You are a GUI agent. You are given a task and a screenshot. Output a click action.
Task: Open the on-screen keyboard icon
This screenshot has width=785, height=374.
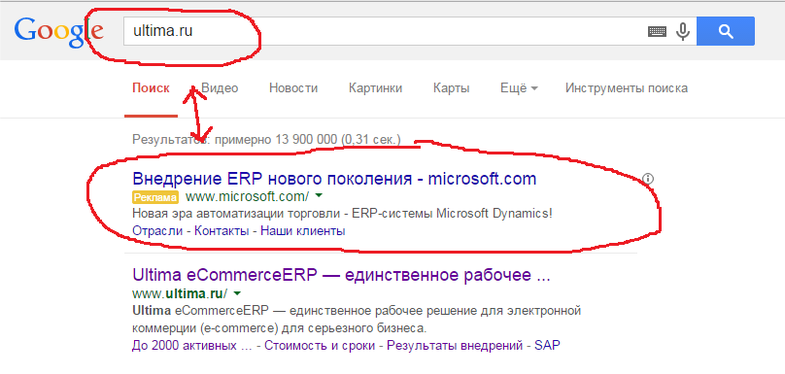(x=657, y=32)
